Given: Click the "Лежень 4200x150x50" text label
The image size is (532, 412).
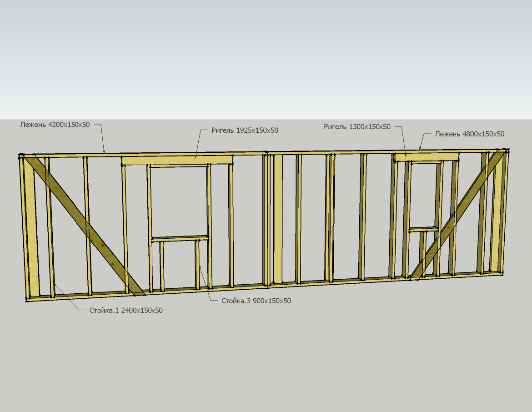Looking at the screenshot, I should click(55, 124).
